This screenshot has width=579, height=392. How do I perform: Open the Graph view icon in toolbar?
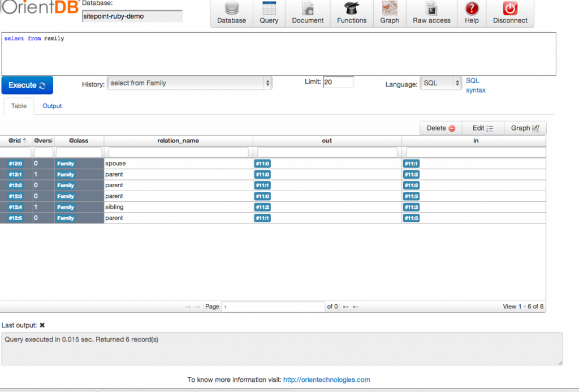point(390,9)
